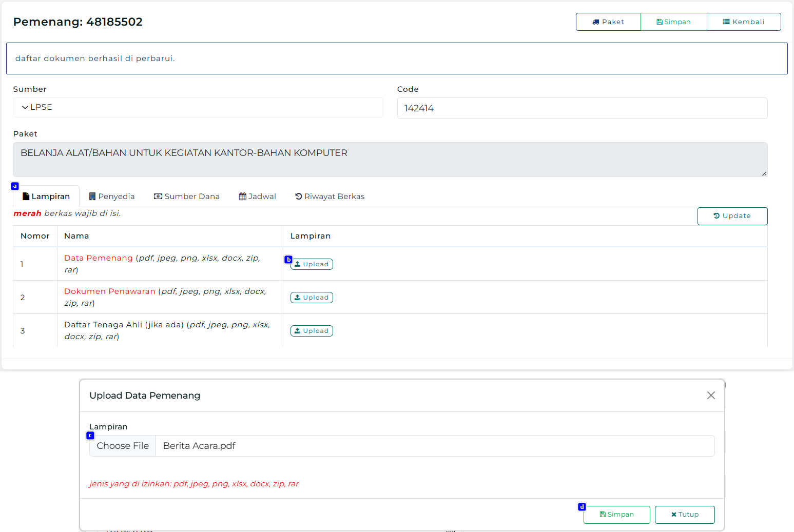The height and width of the screenshot is (532, 794).
Task: Save the upload with dialog Simpan button
Action: 616,515
